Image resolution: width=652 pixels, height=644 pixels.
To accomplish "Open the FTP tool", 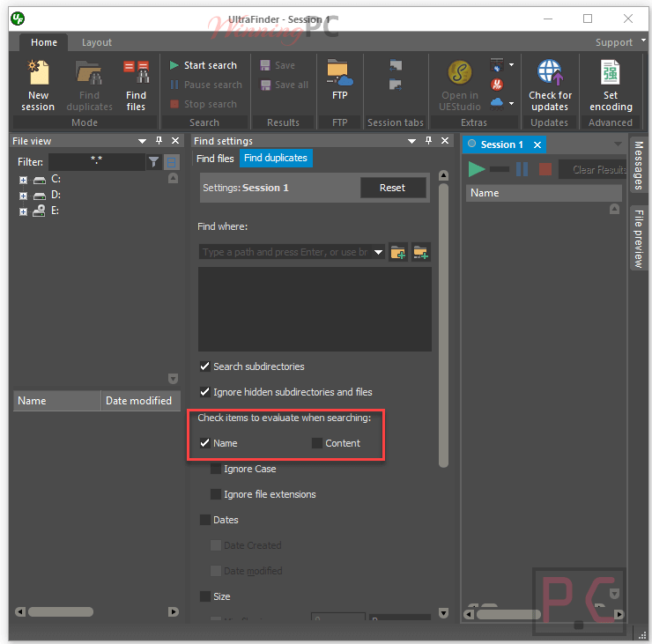I will tap(340, 79).
